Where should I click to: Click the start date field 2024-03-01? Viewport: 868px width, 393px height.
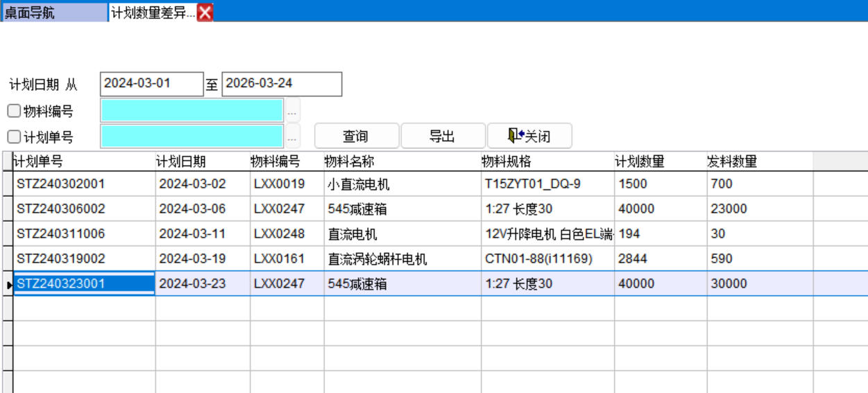tap(151, 84)
